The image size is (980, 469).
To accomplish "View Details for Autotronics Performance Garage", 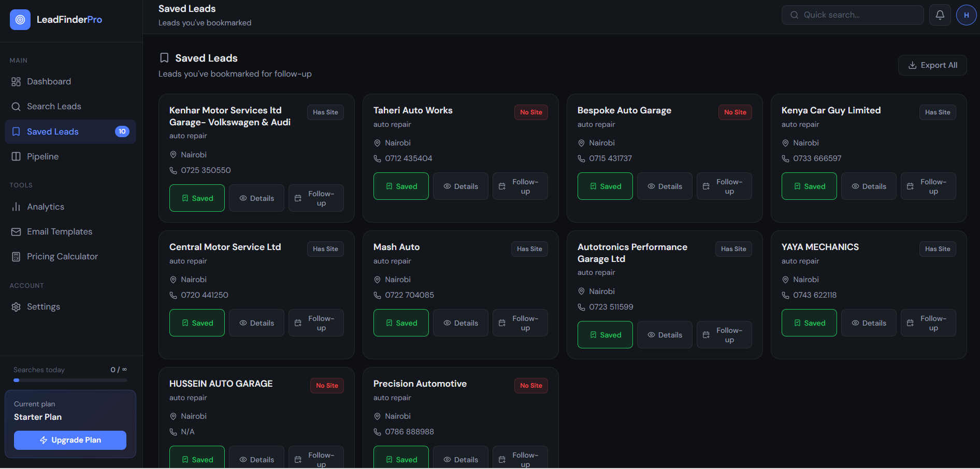I will [x=665, y=335].
